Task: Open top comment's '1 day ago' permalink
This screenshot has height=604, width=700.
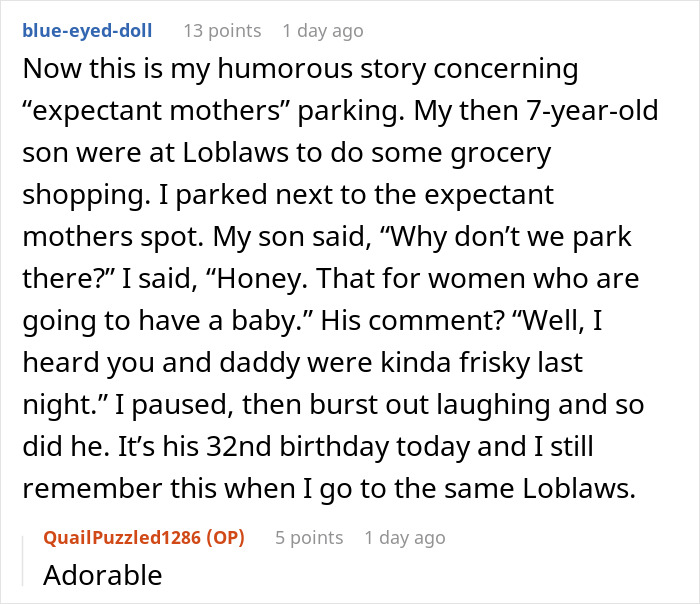Action: 323,31
